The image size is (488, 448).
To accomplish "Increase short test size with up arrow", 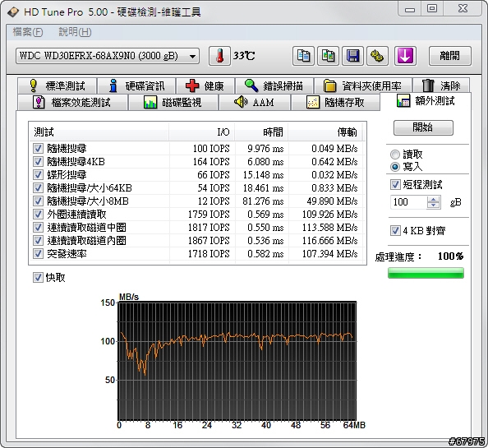I will click(x=433, y=199).
